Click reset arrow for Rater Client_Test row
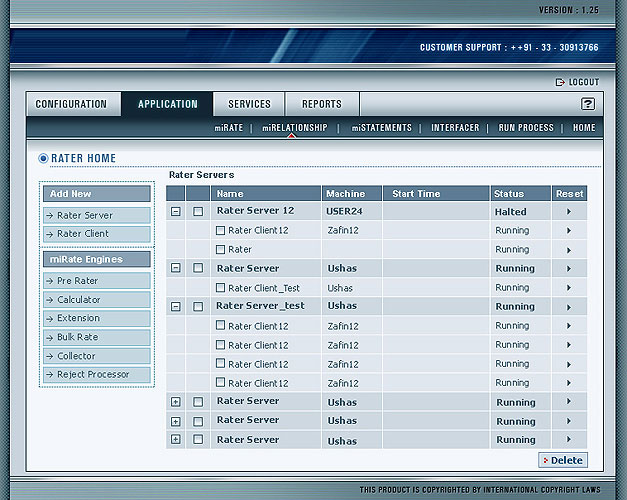627x500 pixels. 569,288
